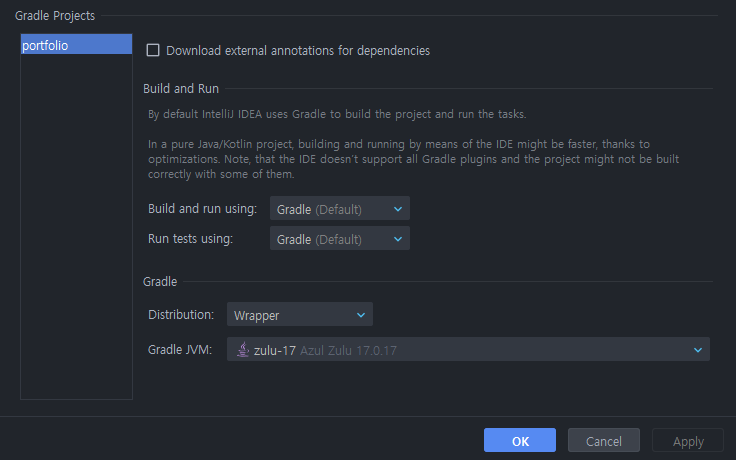This screenshot has height=460, width=736.
Task: Enable Download external annotations for dependencies checkbox
Action: [153, 50]
